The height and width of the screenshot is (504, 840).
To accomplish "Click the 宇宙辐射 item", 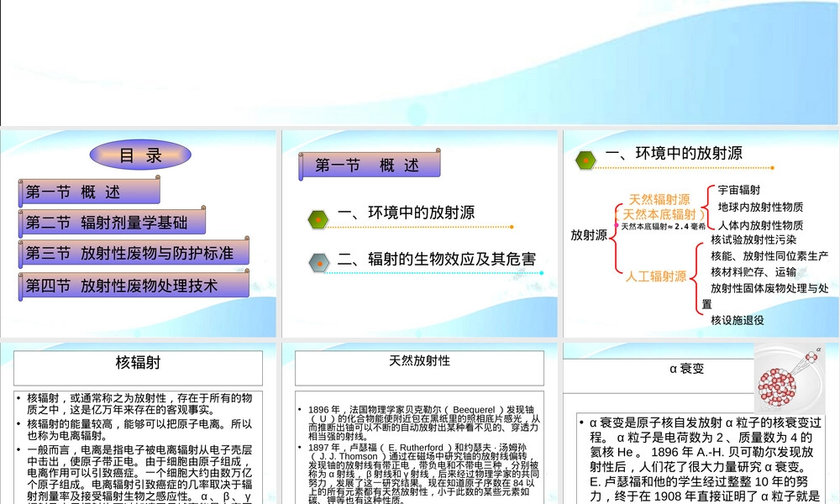I will (738, 190).
